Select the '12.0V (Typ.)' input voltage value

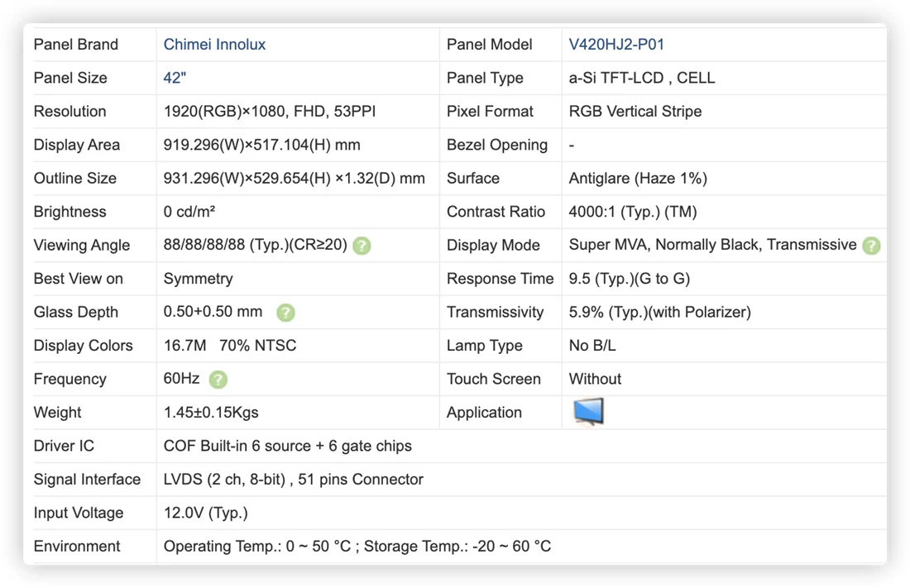(205, 513)
